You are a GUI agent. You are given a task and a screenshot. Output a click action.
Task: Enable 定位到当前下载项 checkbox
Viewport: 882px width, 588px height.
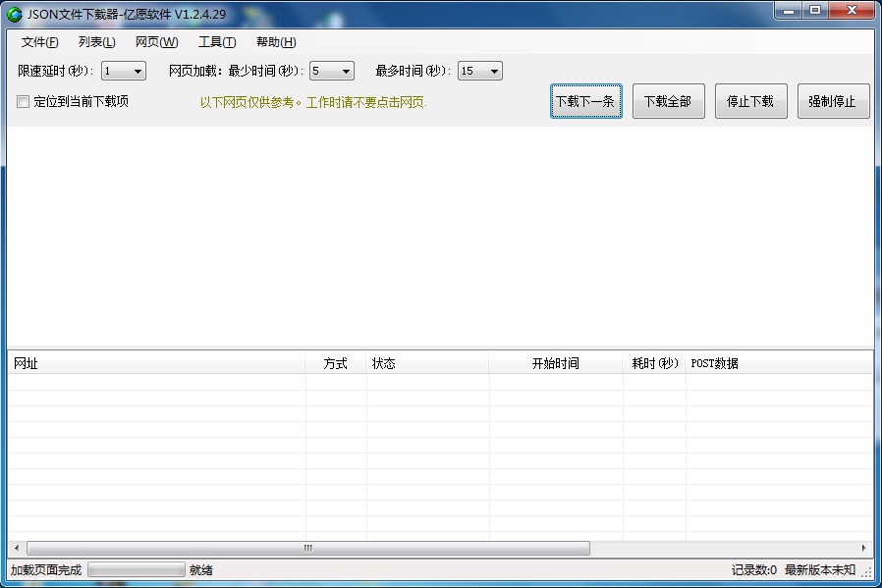pos(23,102)
